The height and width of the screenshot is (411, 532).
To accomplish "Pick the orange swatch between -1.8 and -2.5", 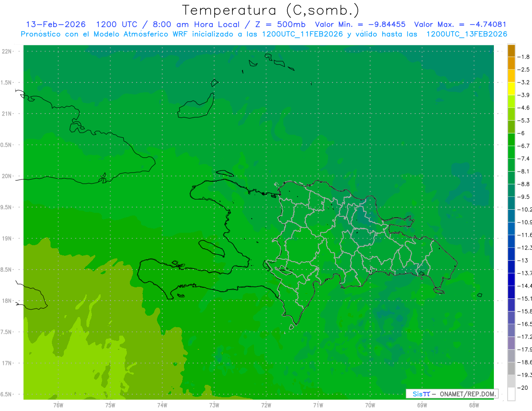I will tap(511, 63).
